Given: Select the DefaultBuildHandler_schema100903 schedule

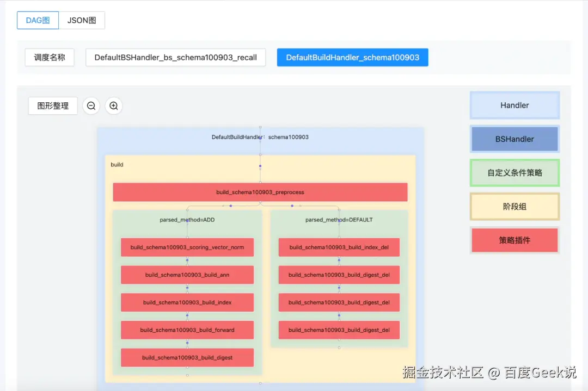Looking at the screenshot, I should pyautogui.click(x=352, y=57).
